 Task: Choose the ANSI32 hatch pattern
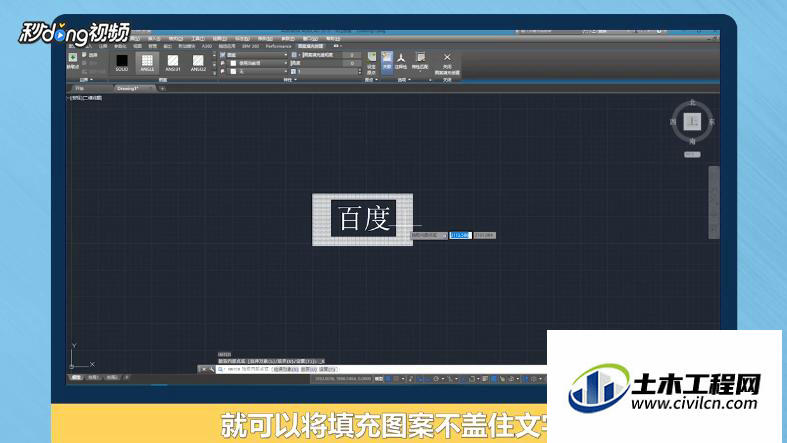click(198, 63)
